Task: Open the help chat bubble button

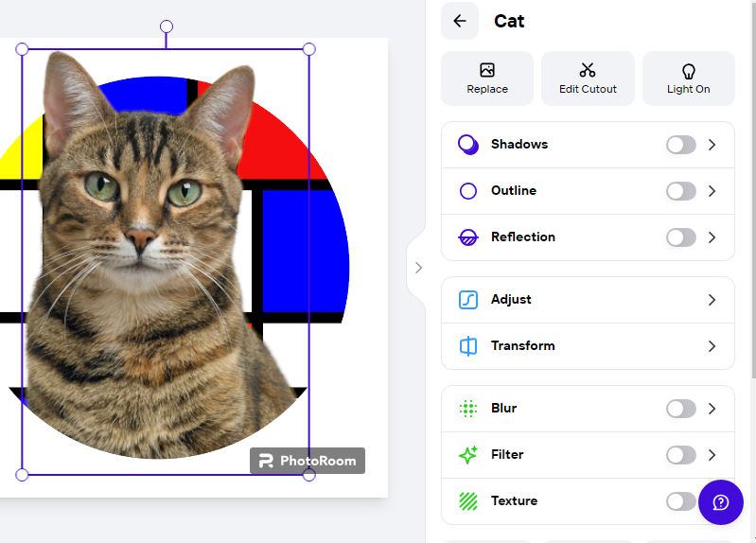Action: [720, 502]
